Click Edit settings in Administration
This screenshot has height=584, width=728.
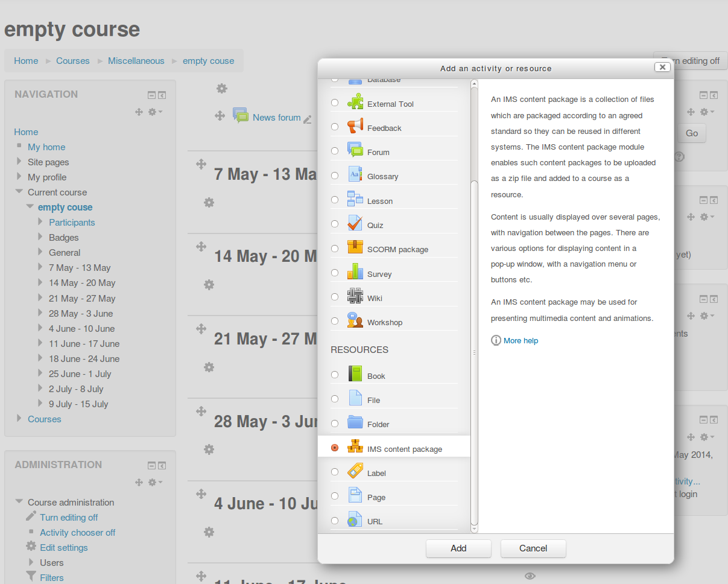pyautogui.click(x=64, y=547)
